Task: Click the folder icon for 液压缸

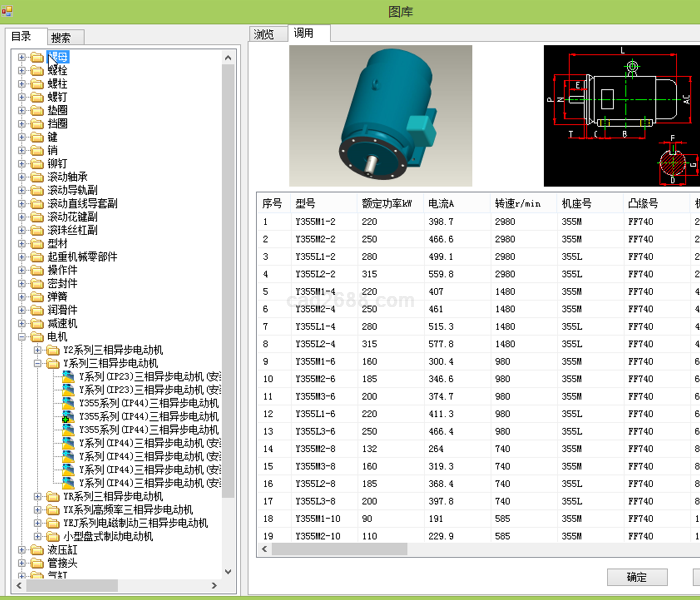Action: tap(37, 550)
